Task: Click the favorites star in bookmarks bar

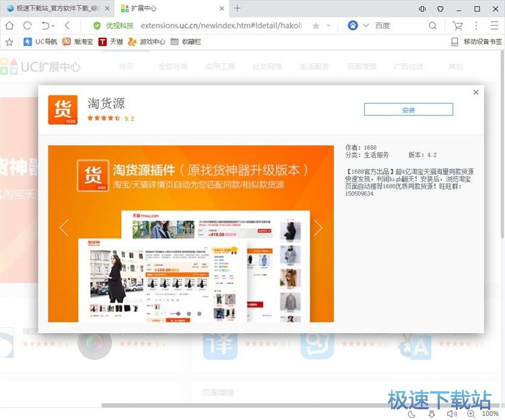Action: (x=9, y=42)
